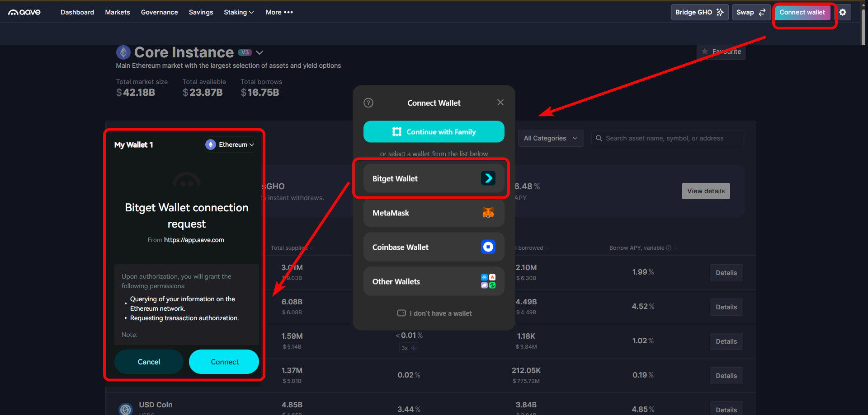Close the Connect Wallet dialog

point(500,103)
